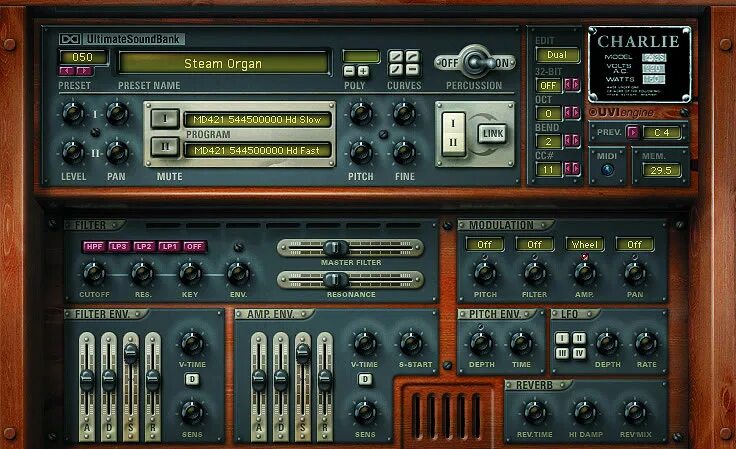Screen dimensions: 736x449
Task: Open the Pitch modulation source dropdown
Action: (x=484, y=244)
